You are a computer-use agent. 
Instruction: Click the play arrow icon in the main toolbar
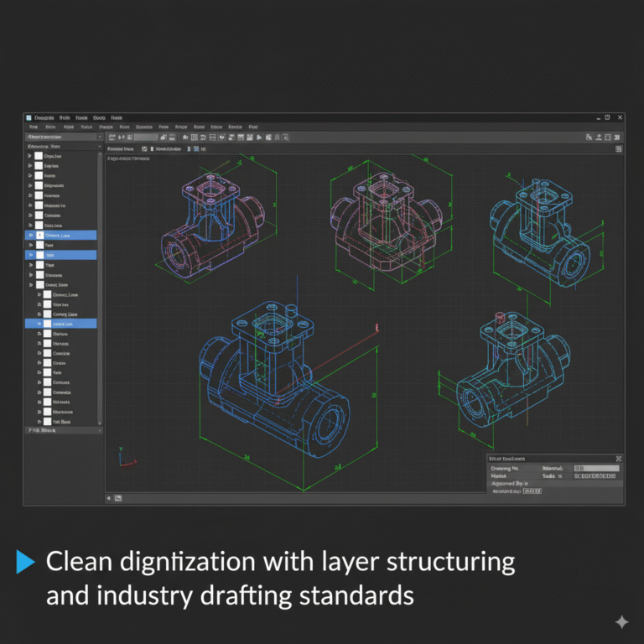(260, 137)
